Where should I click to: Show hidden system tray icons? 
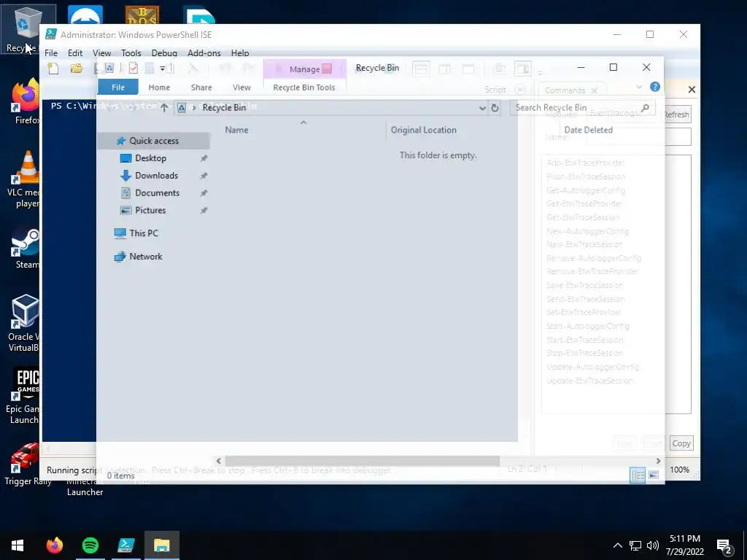[x=617, y=545]
